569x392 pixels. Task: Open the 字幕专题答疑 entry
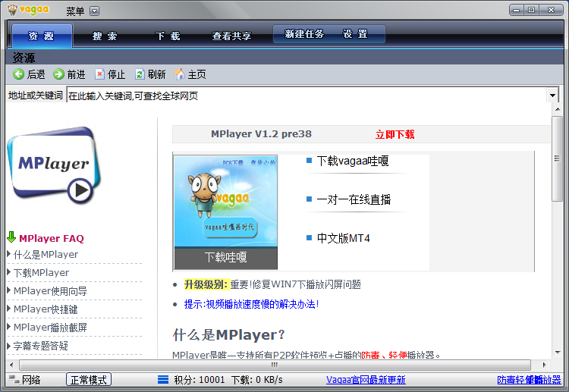coord(41,346)
